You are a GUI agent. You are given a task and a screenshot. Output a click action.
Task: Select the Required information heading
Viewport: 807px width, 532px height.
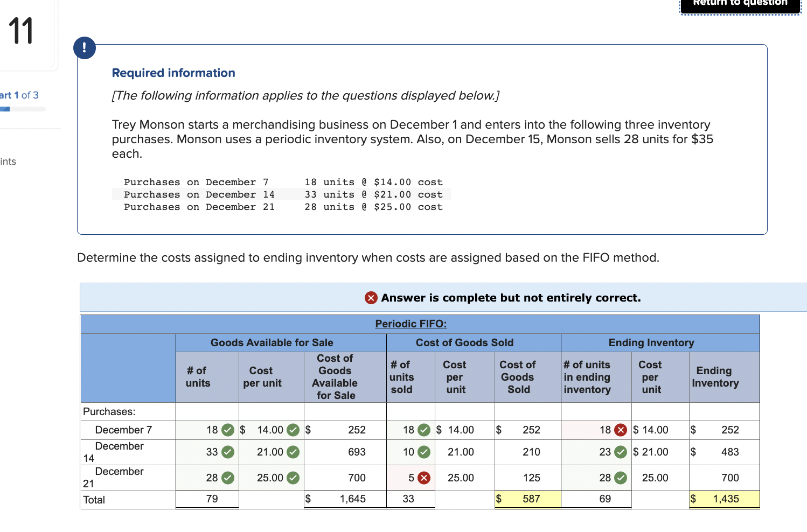pos(173,73)
